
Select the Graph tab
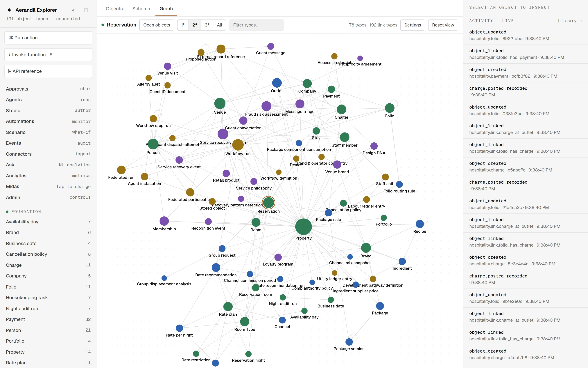tap(166, 9)
